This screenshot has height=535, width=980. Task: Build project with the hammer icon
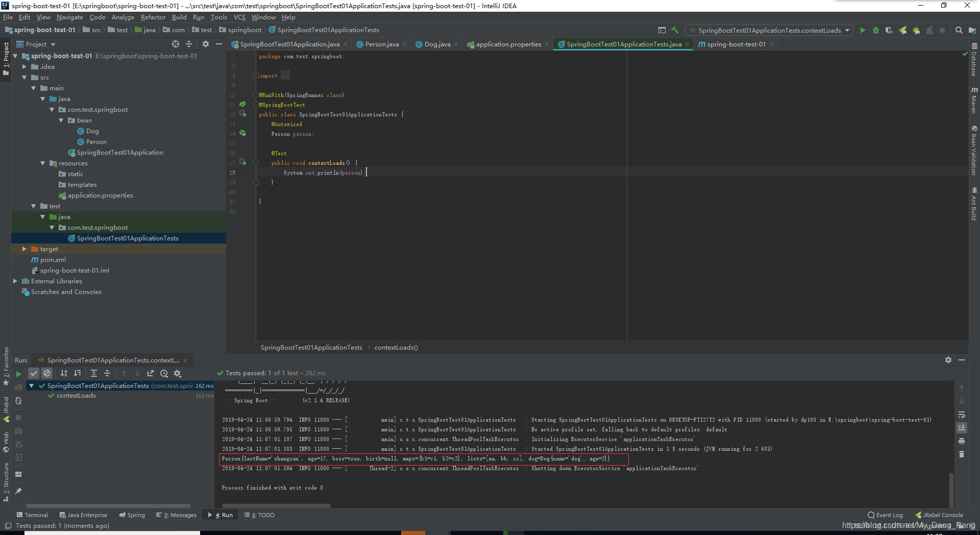[x=675, y=30]
